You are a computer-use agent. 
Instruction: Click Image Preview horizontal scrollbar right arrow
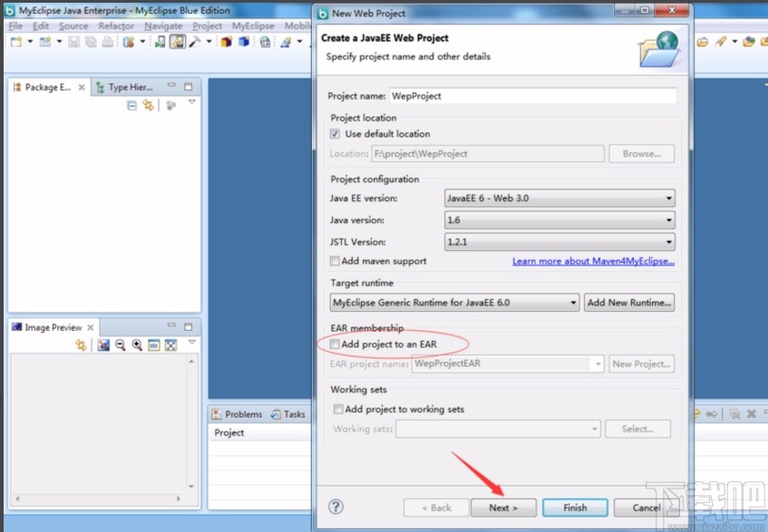pyautogui.click(x=179, y=498)
